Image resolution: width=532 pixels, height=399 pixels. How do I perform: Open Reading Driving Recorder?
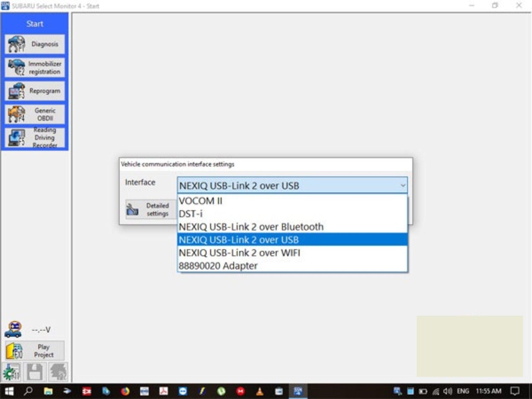35,138
